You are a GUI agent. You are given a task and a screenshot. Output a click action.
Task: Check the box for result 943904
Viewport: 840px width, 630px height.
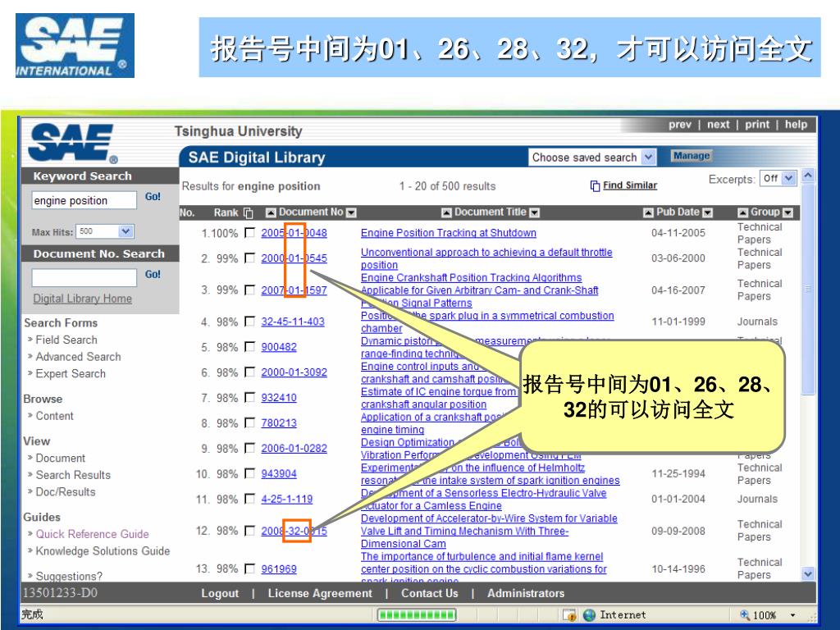[249, 473]
